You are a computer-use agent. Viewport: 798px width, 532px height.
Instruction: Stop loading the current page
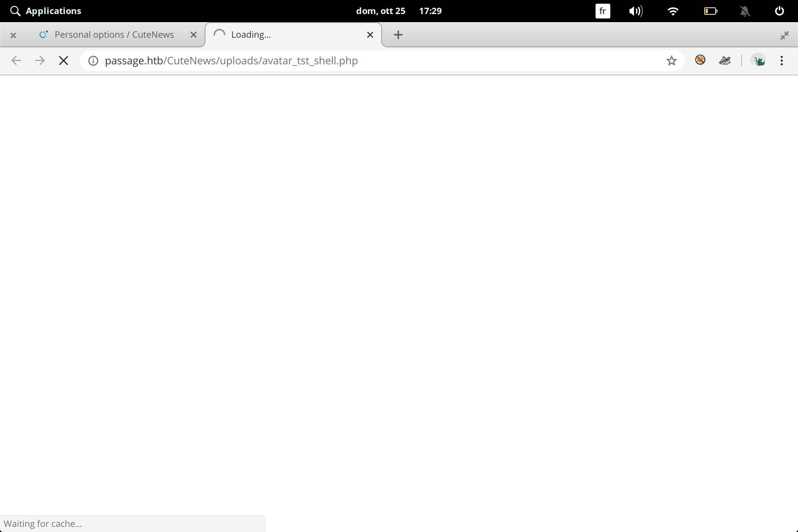coord(64,61)
